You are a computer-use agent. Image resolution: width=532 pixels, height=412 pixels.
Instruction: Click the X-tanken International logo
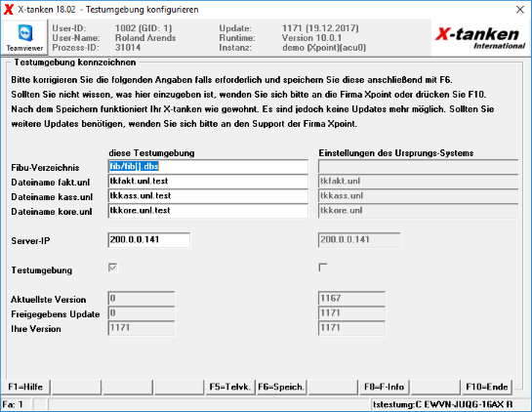click(x=480, y=38)
